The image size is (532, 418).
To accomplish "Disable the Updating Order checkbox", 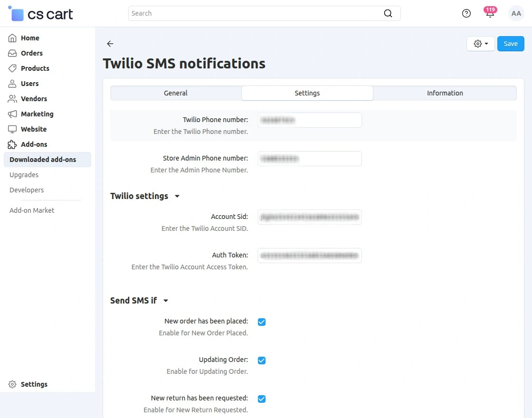I will pos(261,360).
